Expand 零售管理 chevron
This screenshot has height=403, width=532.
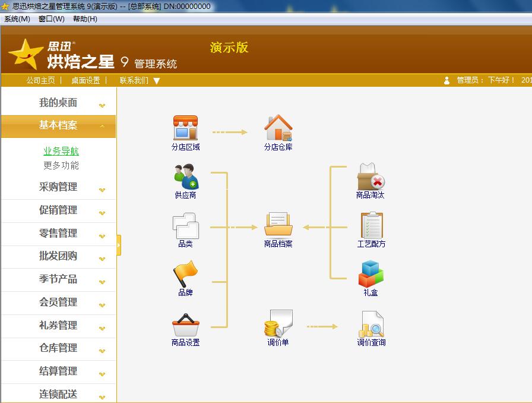pos(102,236)
